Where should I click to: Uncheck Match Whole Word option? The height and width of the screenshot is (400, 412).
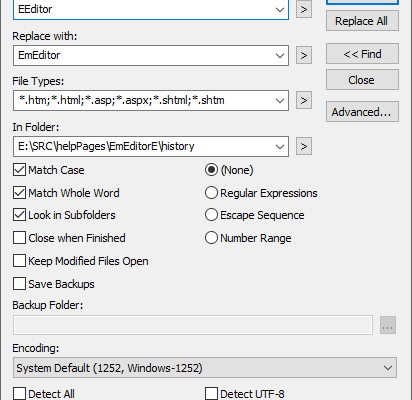(19, 193)
